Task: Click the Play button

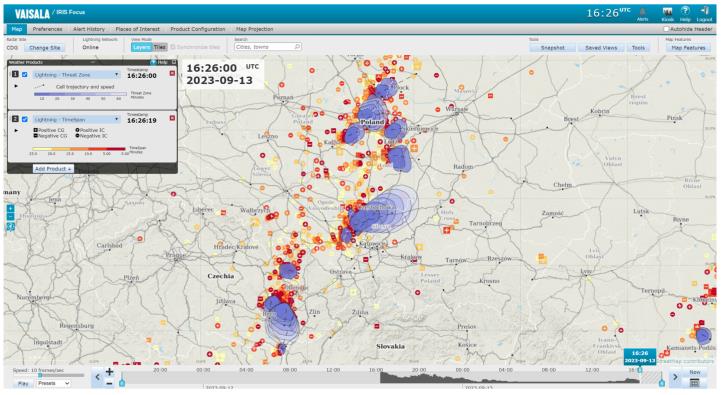Action: [23, 383]
